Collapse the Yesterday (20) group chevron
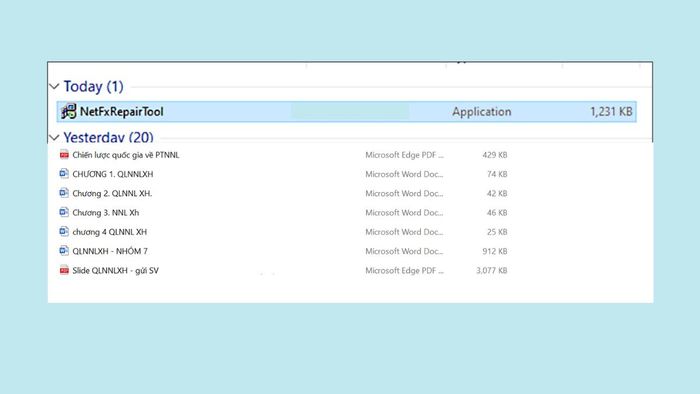 click(x=54, y=137)
